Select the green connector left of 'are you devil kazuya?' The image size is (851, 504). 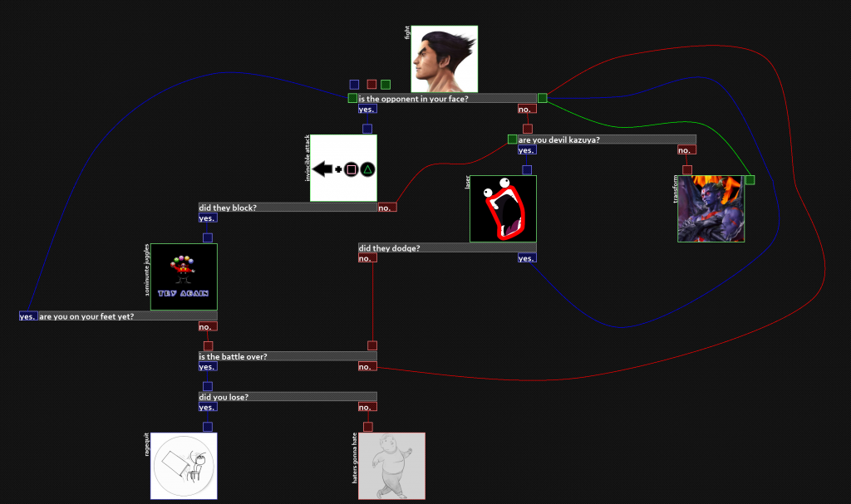(512, 139)
